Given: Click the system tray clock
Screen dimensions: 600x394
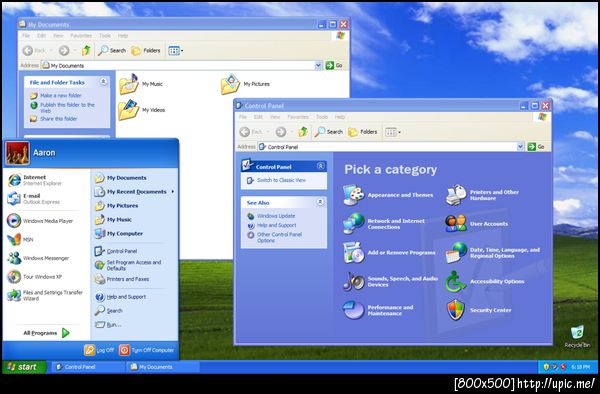Looking at the screenshot, I should point(580,367).
